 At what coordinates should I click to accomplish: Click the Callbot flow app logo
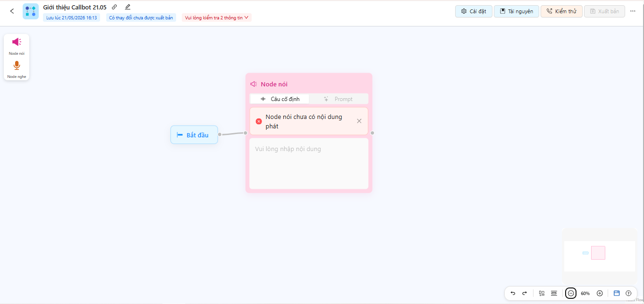coord(31,11)
